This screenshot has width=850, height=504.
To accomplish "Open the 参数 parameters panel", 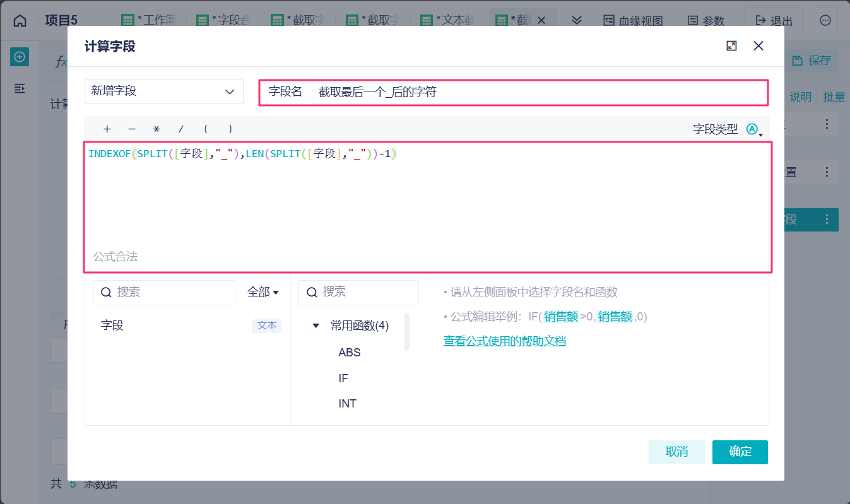I will tap(706, 21).
